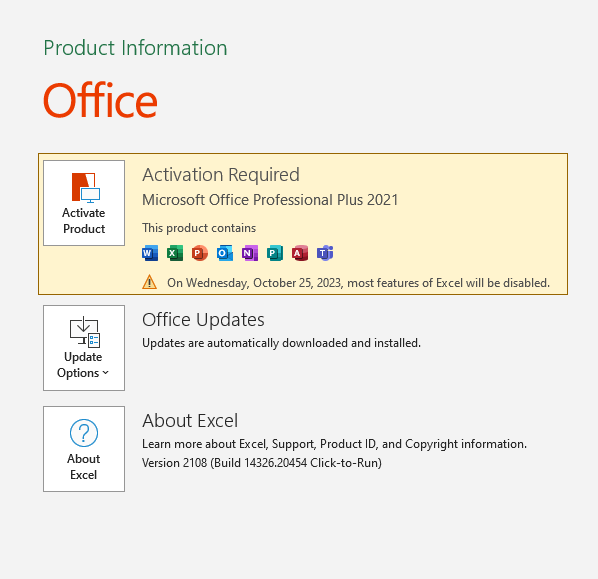
Task: Click the Activation Required heading
Action: click(221, 175)
